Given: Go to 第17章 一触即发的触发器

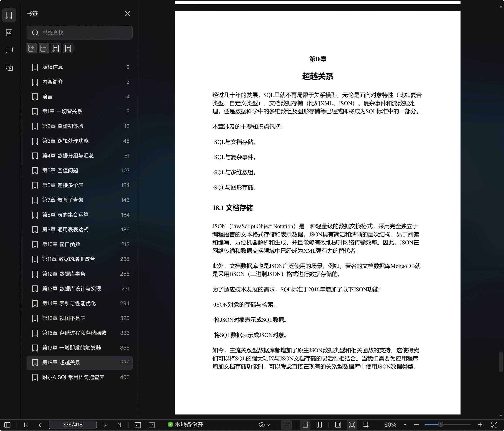Looking at the screenshot, I should pyautogui.click(x=80, y=348).
